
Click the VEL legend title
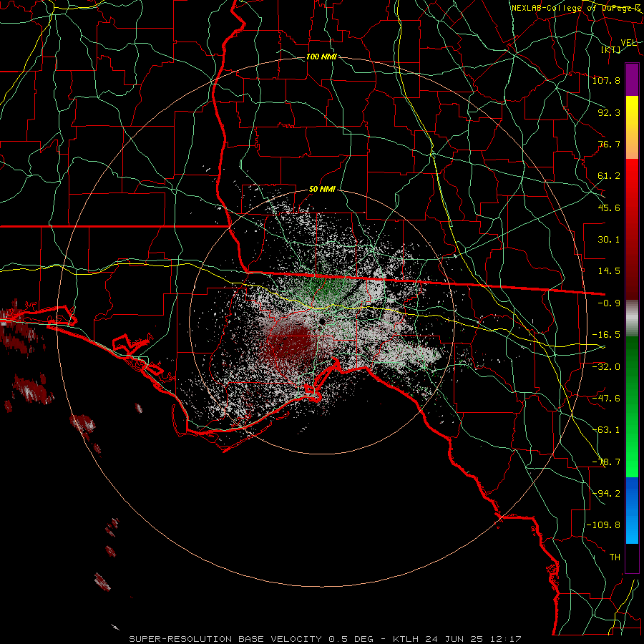click(628, 43)
